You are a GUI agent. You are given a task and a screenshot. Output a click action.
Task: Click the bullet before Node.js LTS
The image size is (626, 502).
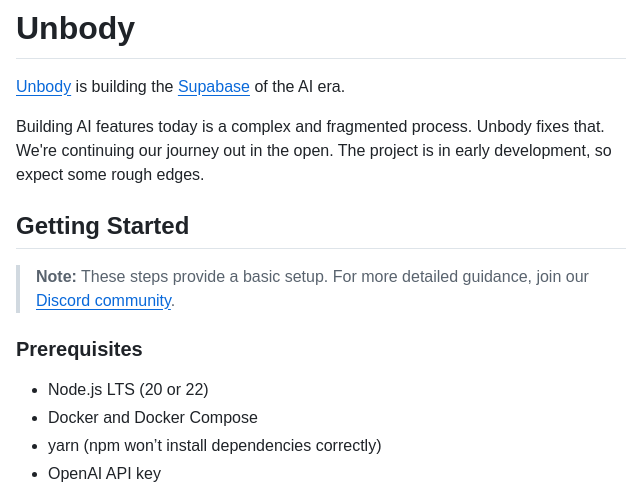(35, 390)
